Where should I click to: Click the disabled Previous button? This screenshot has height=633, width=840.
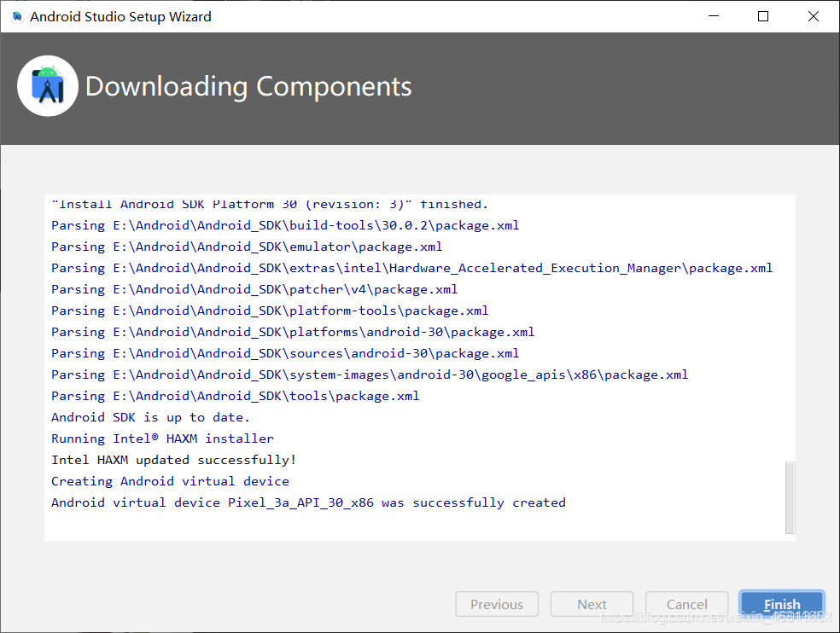click(x=497, y=604)
